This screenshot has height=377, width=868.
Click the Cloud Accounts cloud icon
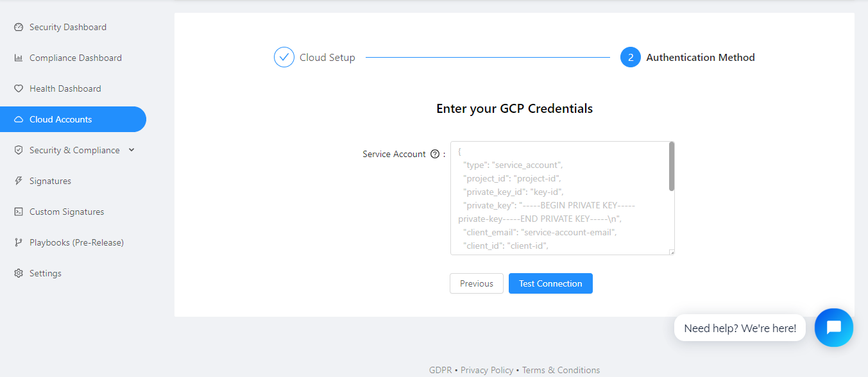[19, 120]
